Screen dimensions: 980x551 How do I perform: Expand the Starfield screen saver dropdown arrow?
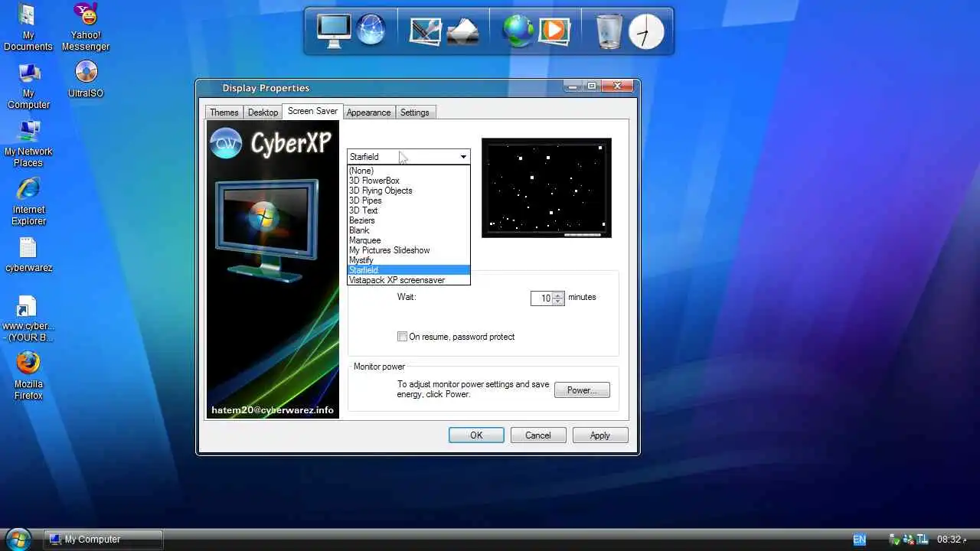click(463, 157)
